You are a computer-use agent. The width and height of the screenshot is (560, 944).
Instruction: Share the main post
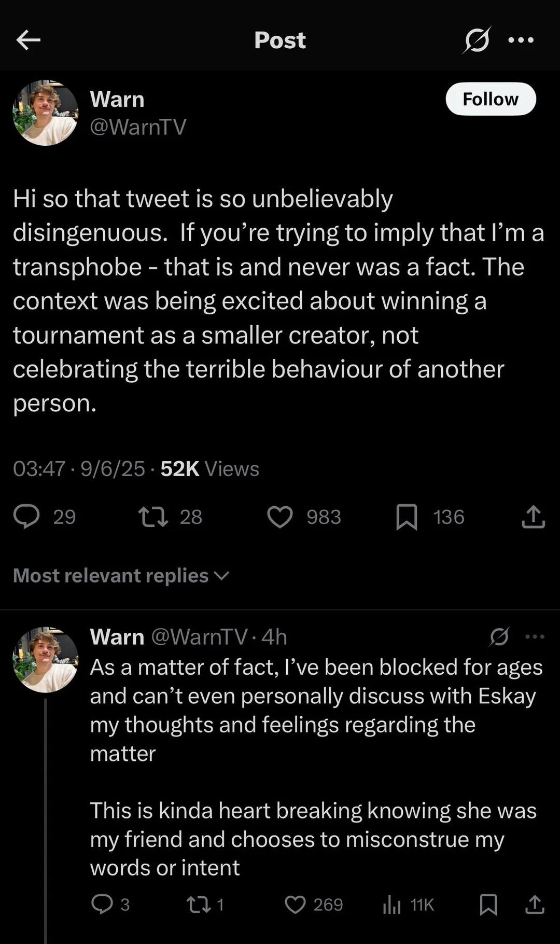pos(533,517)
